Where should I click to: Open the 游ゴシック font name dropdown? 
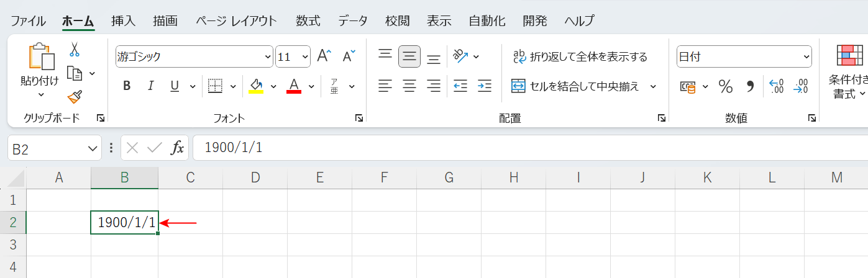(x=268, y=56)
